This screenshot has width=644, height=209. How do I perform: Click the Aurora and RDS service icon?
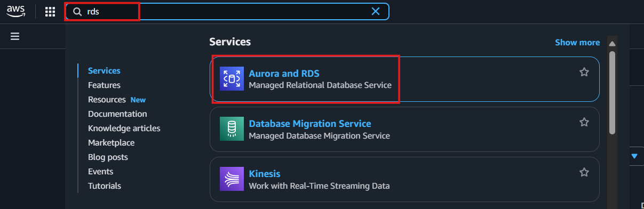(232, 79)
